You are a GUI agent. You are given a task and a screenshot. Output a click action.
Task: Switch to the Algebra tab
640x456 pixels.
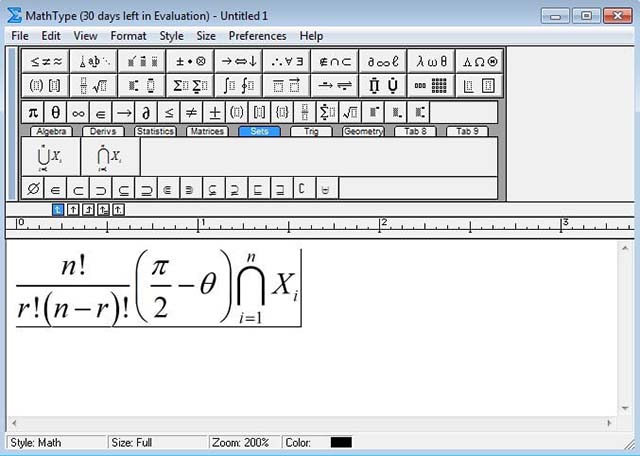click(x=50, y=132)
